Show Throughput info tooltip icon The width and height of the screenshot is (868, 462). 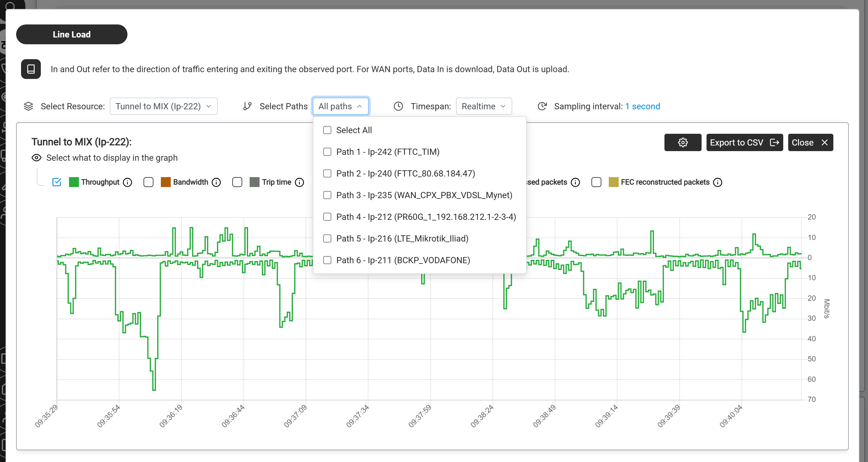point(127,182)
